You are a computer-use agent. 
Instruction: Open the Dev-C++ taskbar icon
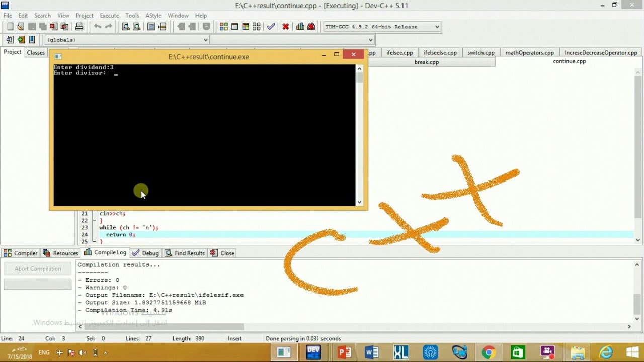coord(313,351)
